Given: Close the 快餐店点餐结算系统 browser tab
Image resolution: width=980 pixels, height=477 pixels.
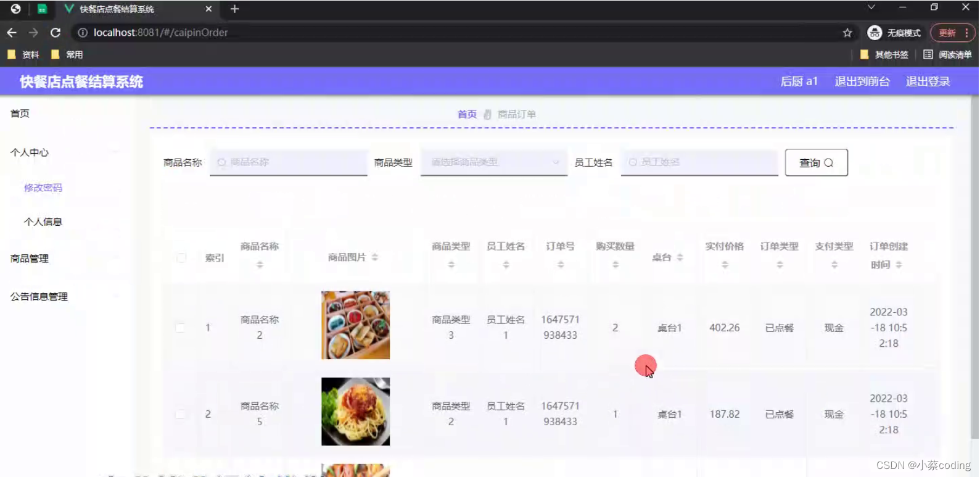Looking at the screenshot, I should coord(208,9).
